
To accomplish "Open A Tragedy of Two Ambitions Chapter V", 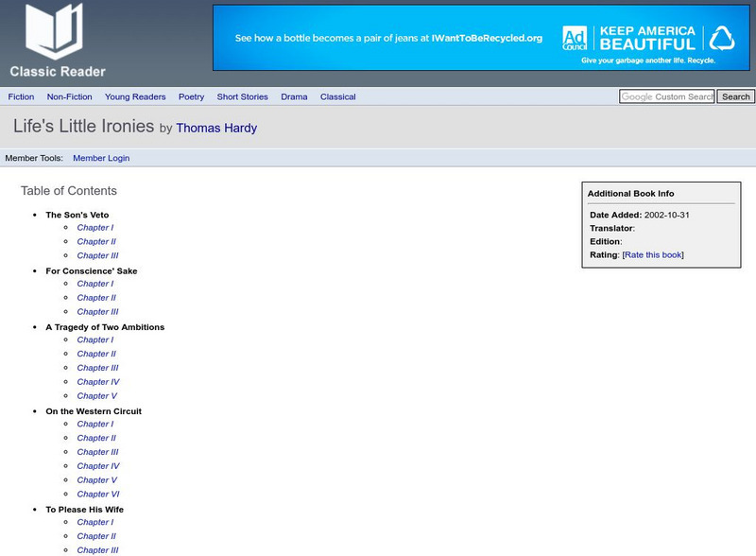I will [97, 395].
